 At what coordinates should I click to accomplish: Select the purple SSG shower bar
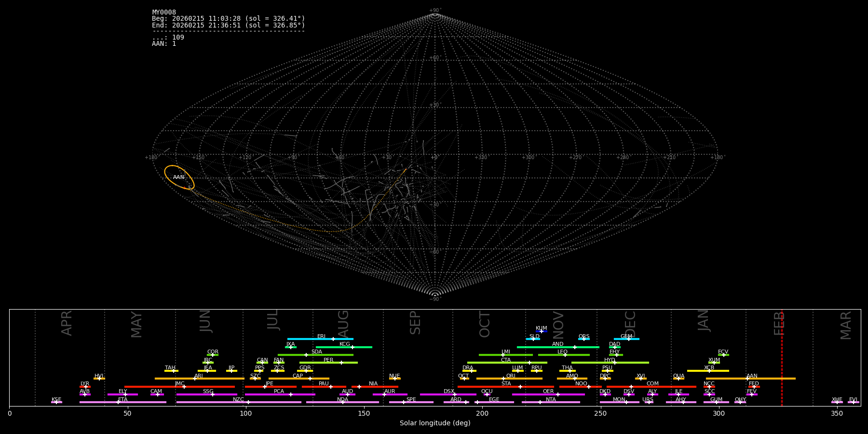point(207,394)
